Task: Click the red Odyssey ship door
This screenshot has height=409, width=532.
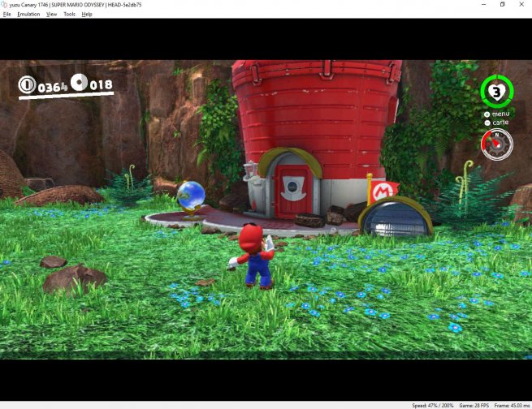Action: [x=292, y=192]
